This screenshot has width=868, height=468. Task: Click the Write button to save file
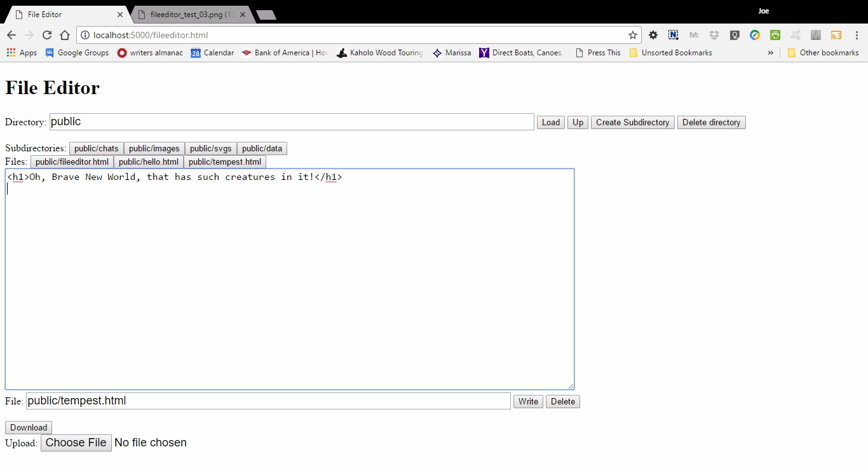click(528, 401)
